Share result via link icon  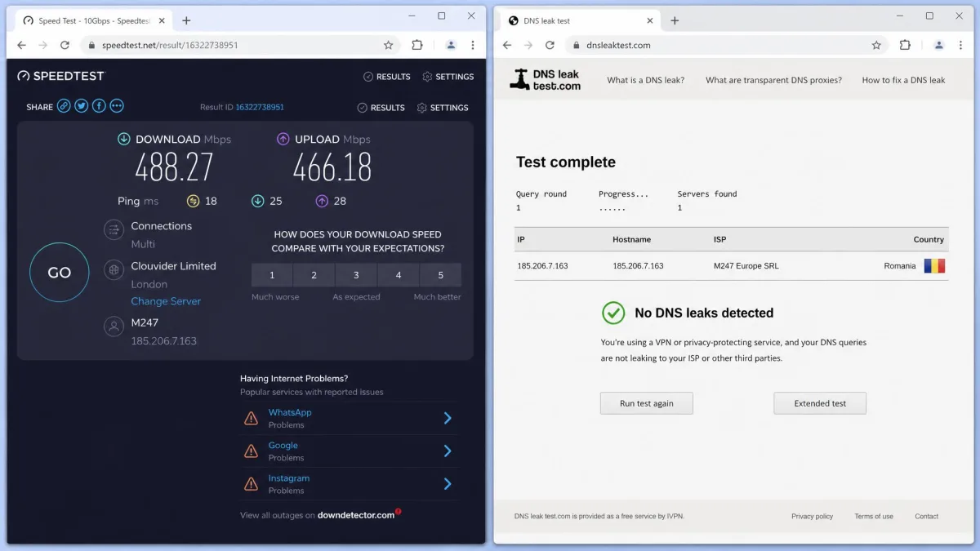(64, 106)
